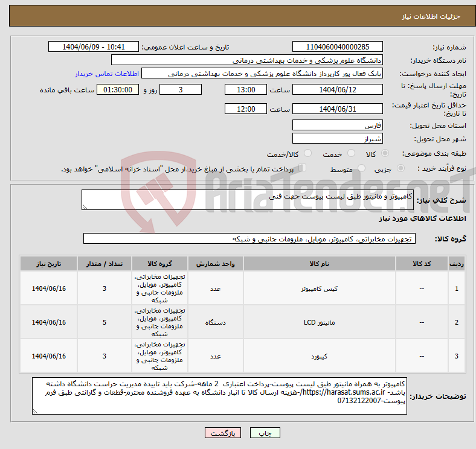Click the delivery city field شیراز
The image size is (476, 449).
(337, 138)
